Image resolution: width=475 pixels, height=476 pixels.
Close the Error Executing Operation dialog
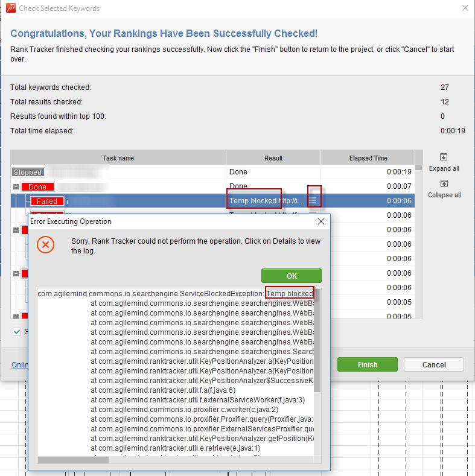pos(321,221)
